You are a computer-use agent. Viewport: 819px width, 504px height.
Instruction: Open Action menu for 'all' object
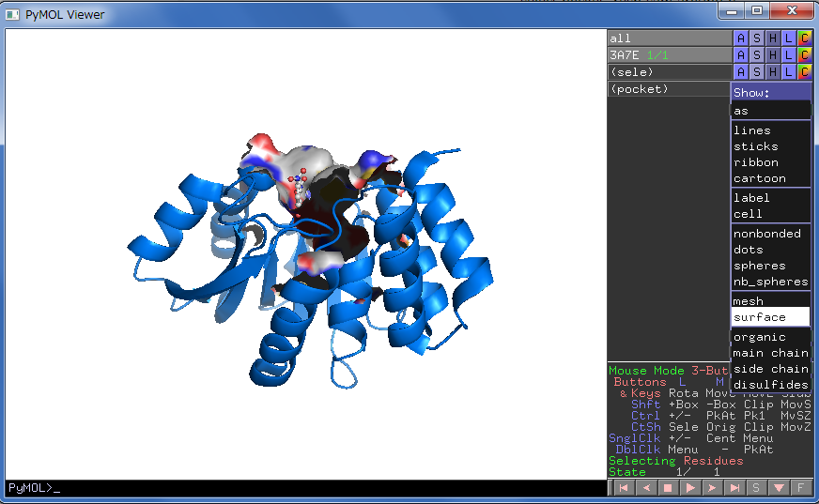tap(741, 38)
